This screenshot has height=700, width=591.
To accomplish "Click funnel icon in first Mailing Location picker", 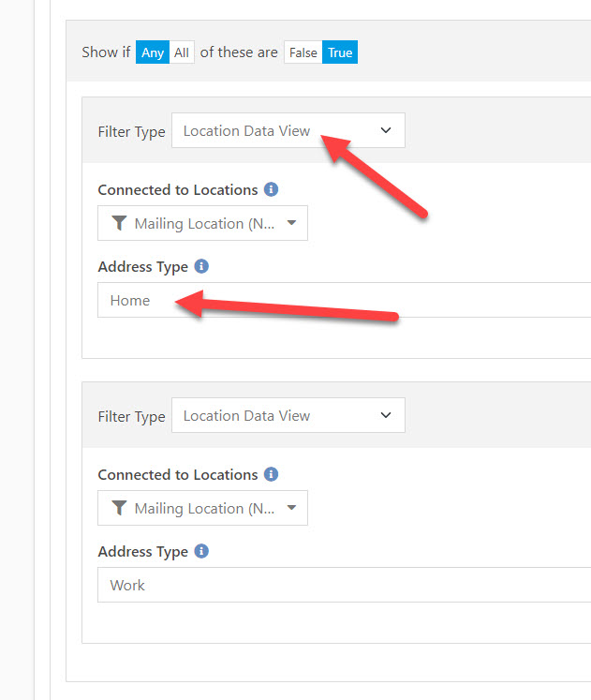I will [x=119, y=223].
